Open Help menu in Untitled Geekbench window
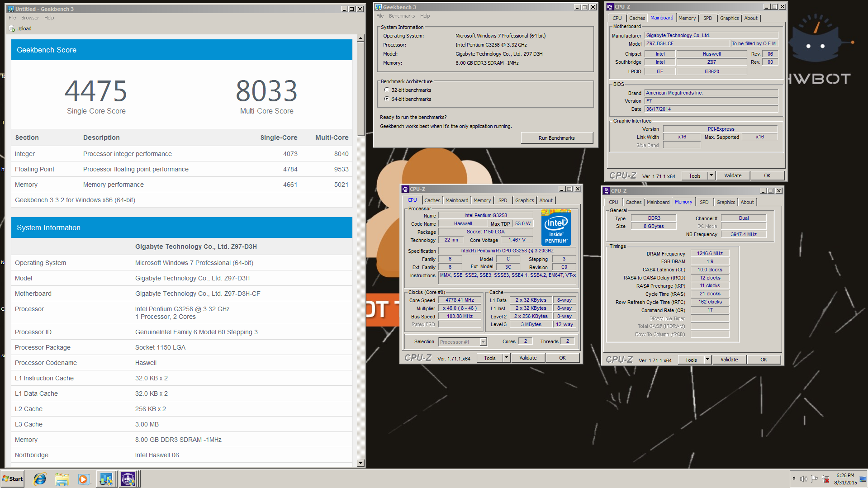The height and width of the screenshot is (488, 868). point(49,18)
